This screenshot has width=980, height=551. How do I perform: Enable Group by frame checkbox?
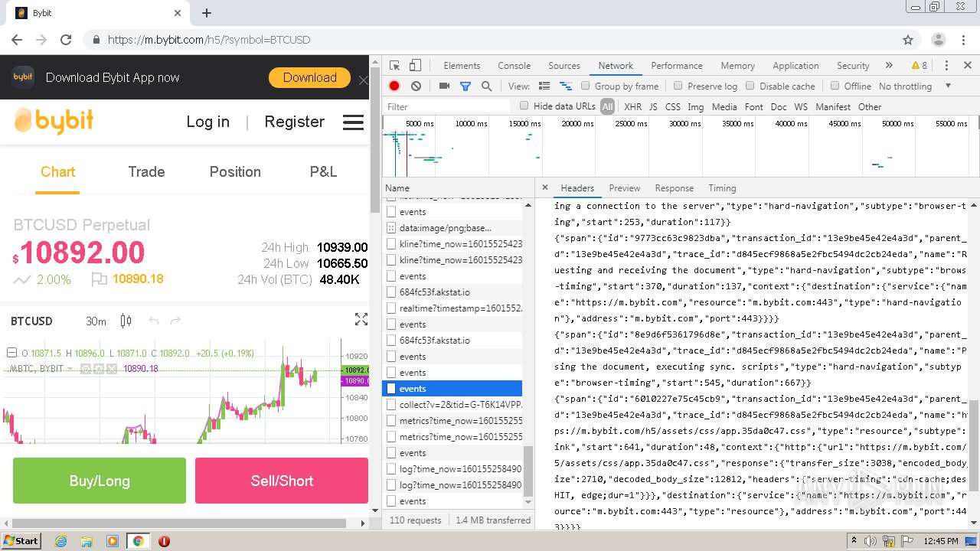point(586,86)
